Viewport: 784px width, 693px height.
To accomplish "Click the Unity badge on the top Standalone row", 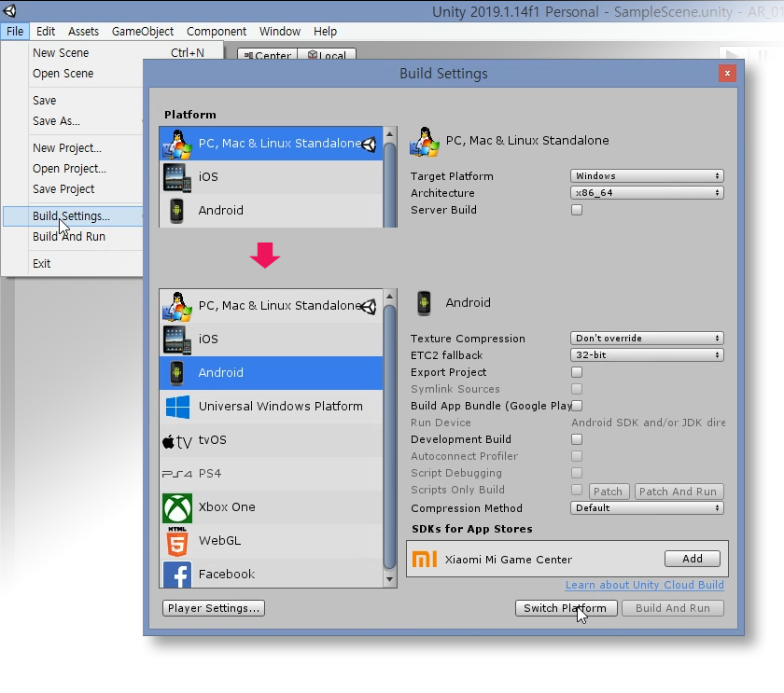I will 369,145.
